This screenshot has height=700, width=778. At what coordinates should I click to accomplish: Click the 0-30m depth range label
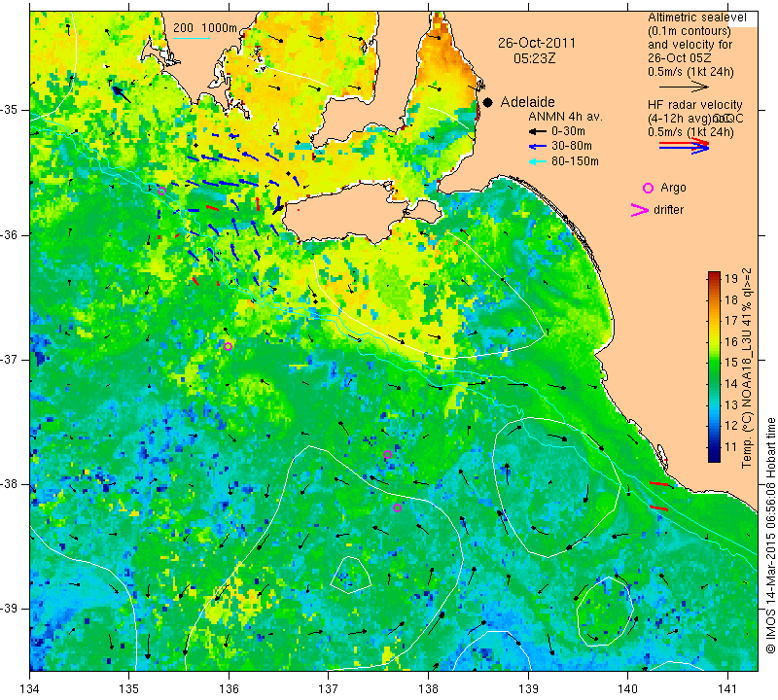(x=568, y=131)
